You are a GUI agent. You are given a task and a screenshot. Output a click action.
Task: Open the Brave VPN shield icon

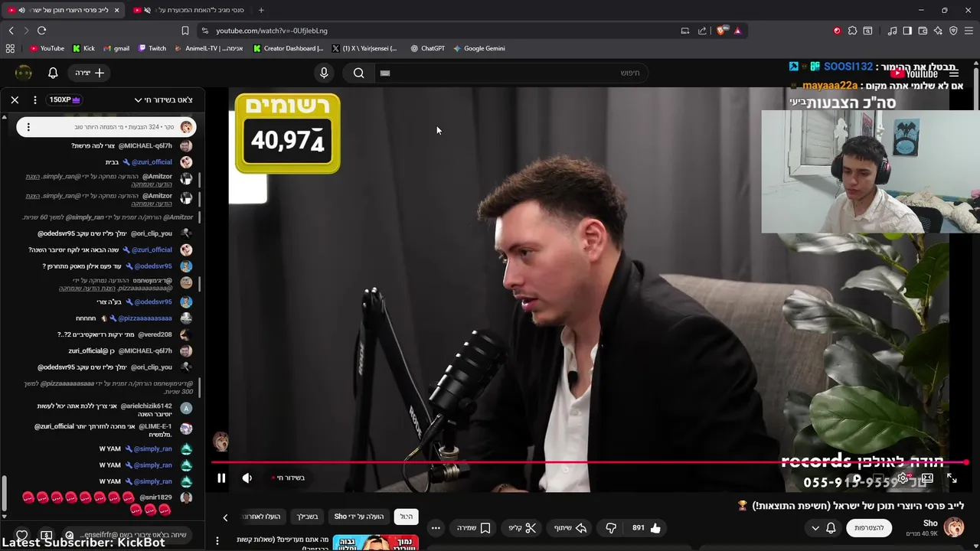tap(953, 31)
